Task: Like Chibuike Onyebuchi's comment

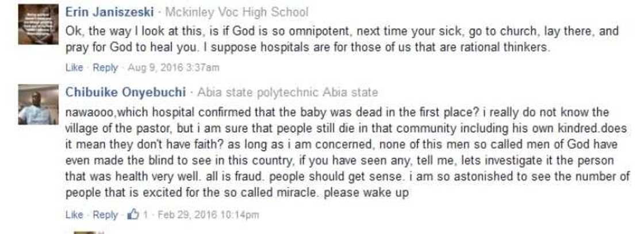Action: click(x=74, y=214)
